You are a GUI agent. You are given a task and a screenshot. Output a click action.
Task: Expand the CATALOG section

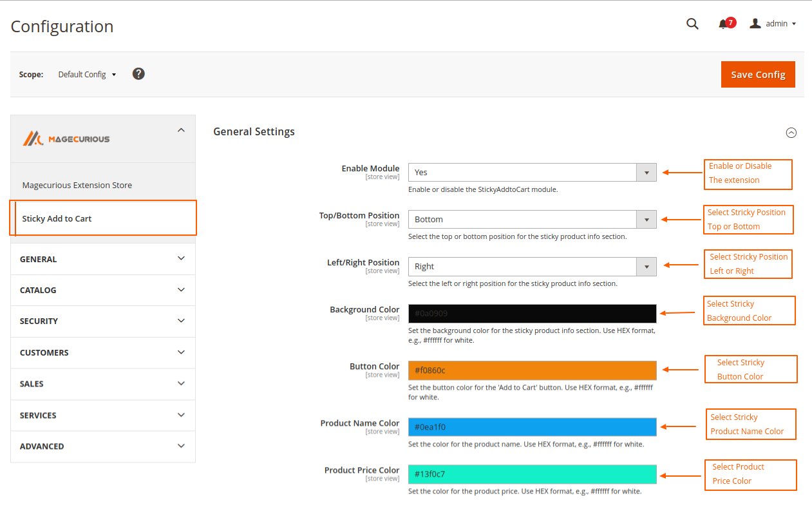click(x=102, y=290)
